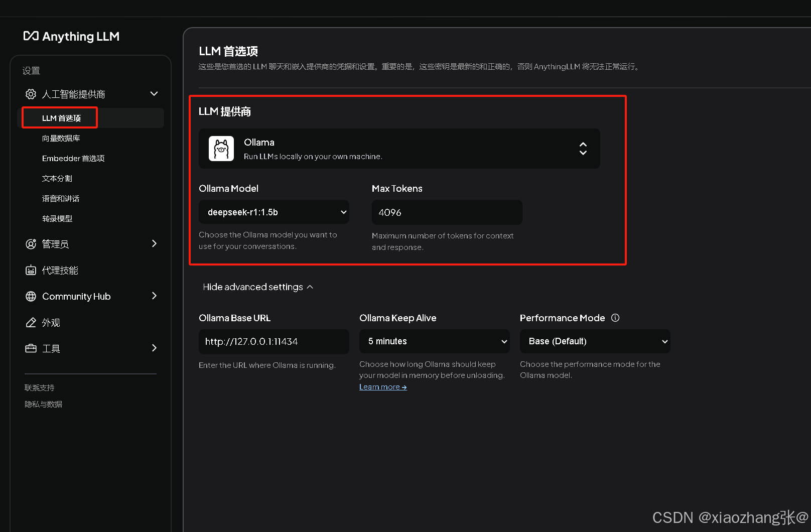811x532 pixels.
Task: Click the Ollama llama icon
Action: tap(221, 149)
